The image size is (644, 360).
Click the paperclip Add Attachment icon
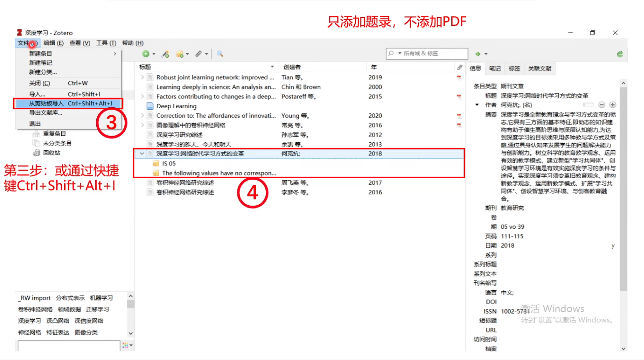click(x=199, y=53)
